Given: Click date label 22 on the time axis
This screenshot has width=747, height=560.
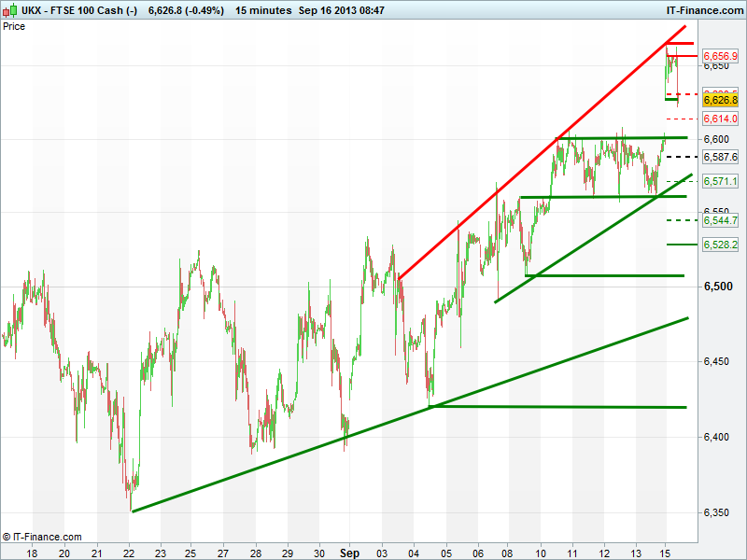Looking at the screenshot, I should coord(129,553).
